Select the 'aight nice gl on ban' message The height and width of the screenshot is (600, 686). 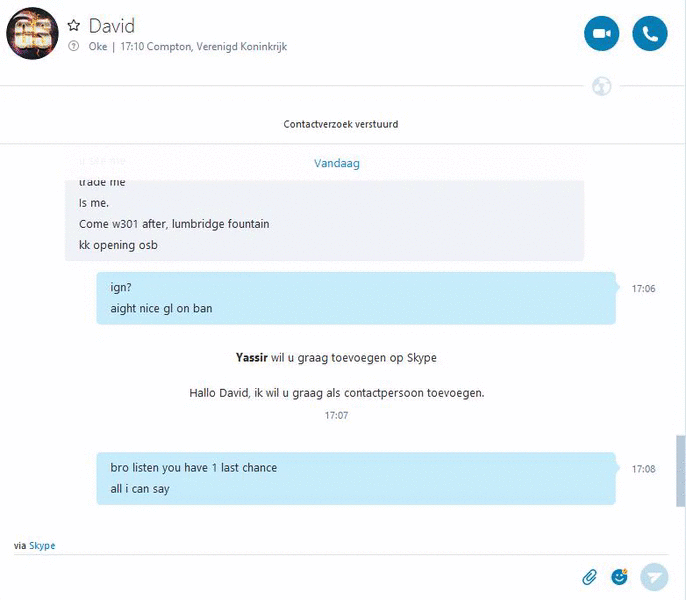[x=161, y=309]
